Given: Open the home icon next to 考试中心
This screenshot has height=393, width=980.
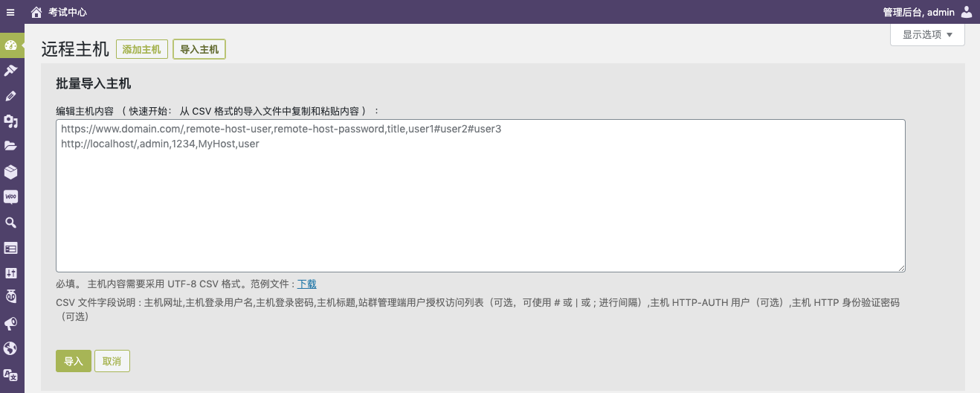Looking at the screenshot, I should click(x=36, y=12).
